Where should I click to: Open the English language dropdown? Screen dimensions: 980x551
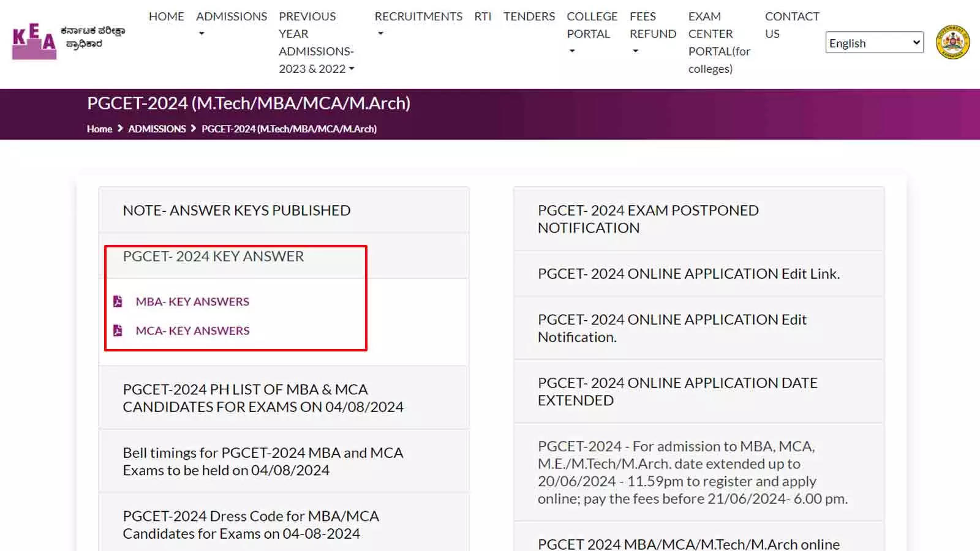pyautogui.click(x=874, y=43)
